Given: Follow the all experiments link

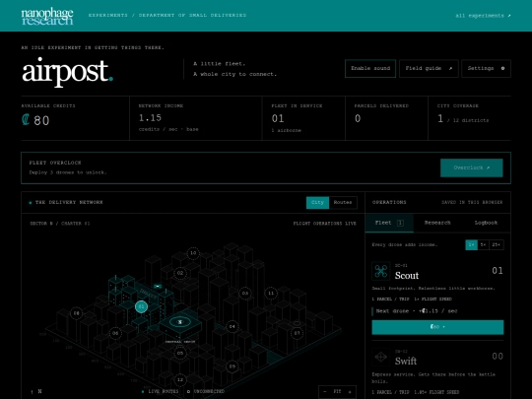Looking at the screenshot, I should [x=483, y=16].
